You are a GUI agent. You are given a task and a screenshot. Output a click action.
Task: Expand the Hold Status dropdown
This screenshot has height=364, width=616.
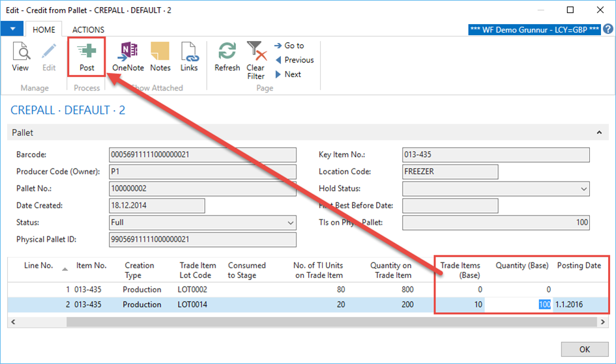coord(583,189)
